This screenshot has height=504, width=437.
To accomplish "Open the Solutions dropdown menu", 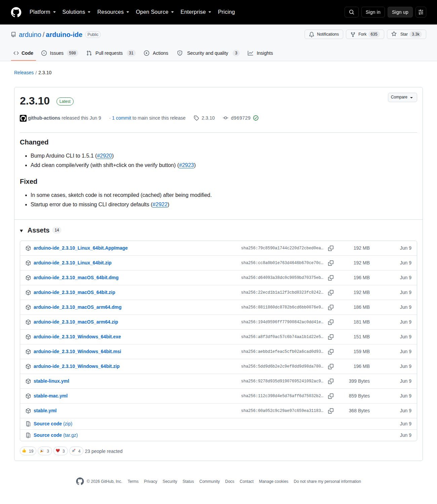I will [76, 12].
